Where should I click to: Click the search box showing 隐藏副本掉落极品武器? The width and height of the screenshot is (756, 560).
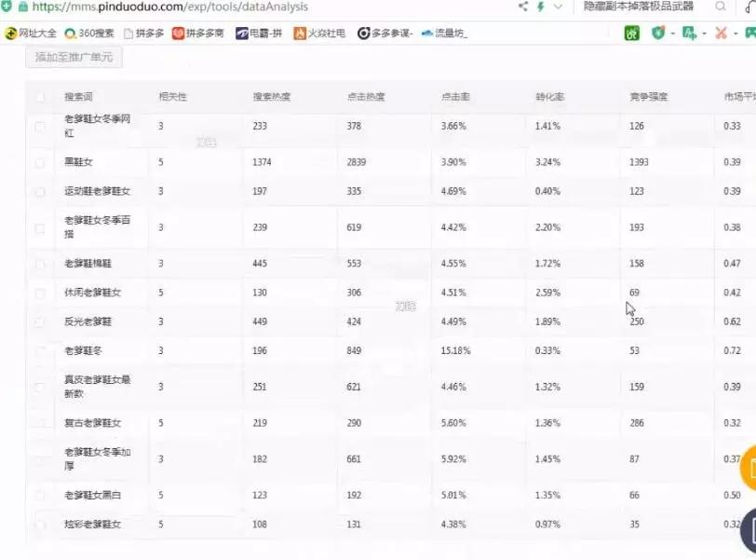click(x=639, y=7)
